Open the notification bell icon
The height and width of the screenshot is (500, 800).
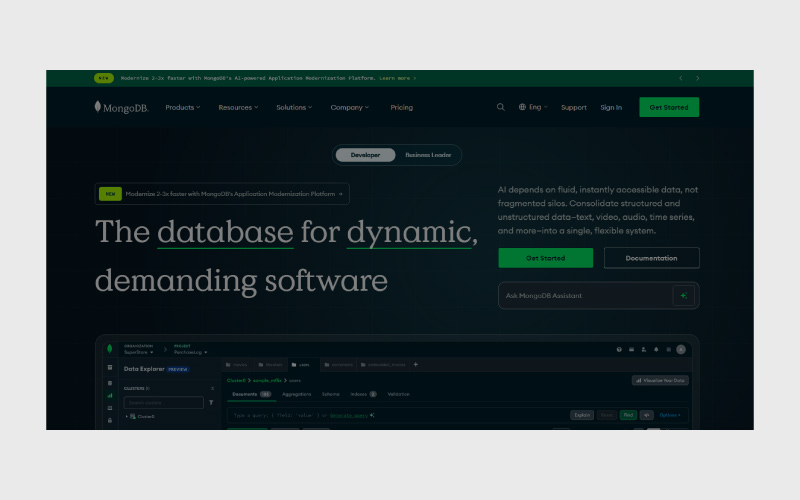656,349
